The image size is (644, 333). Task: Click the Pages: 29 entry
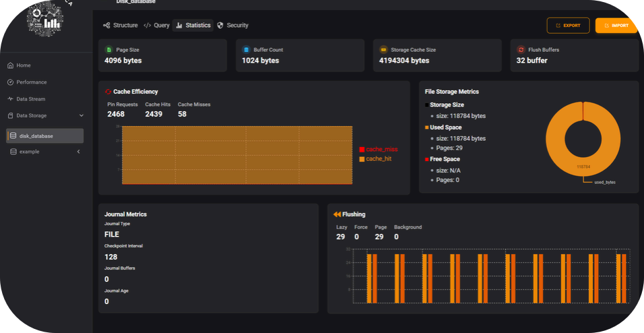click(x=449, y=148)
